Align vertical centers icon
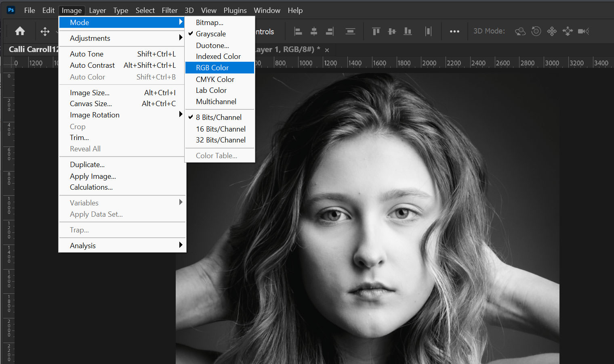Screen dimensions: 614x364 coord(392,31)
